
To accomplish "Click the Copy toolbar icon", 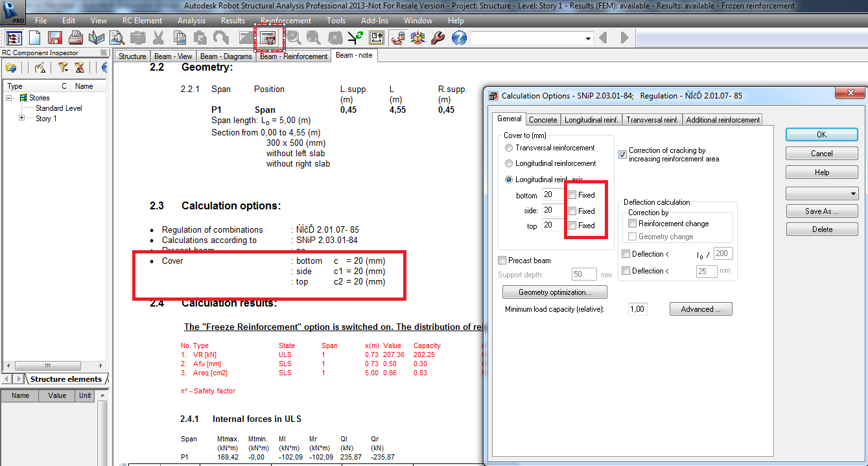I will click(179, 38).
